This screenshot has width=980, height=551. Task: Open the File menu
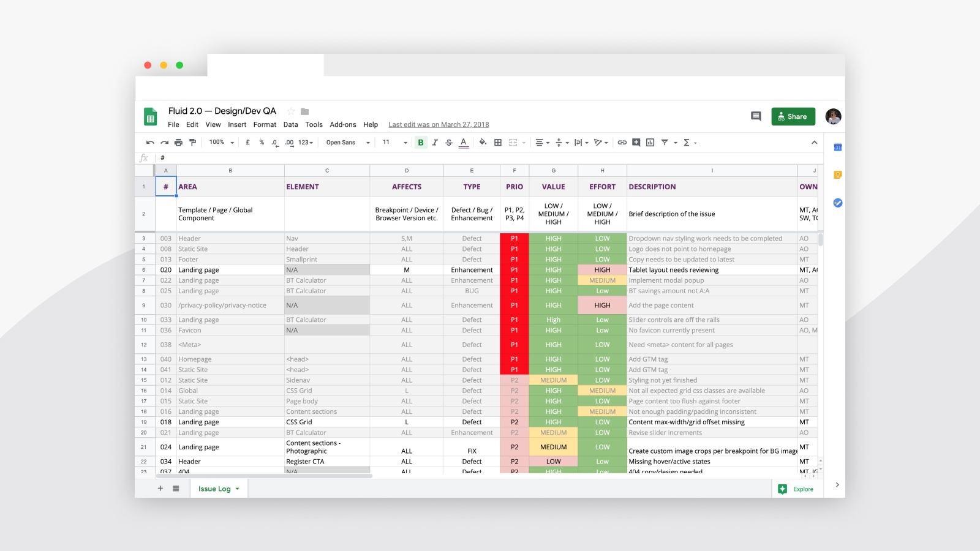coord(173,125)
